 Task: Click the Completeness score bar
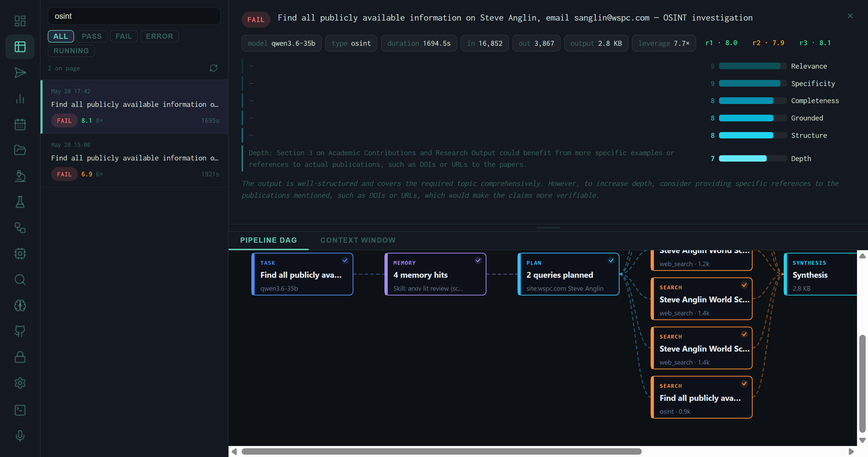[x=753, y=100]
